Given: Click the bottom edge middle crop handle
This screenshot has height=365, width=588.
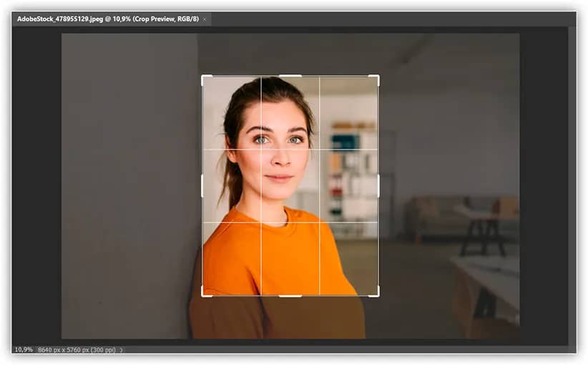Looking at the screenshot, I should point(290,295).
